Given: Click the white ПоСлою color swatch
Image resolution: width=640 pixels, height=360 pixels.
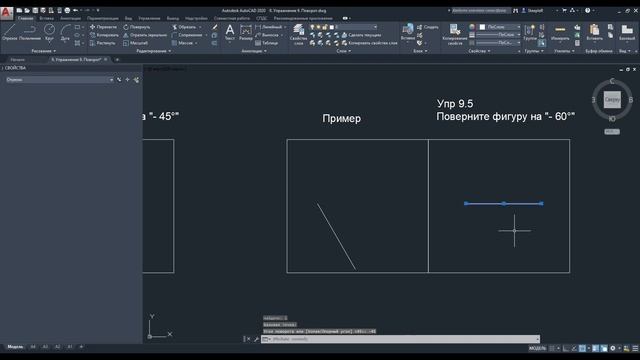Looking at the screenshot, I should tap(482, 27).
